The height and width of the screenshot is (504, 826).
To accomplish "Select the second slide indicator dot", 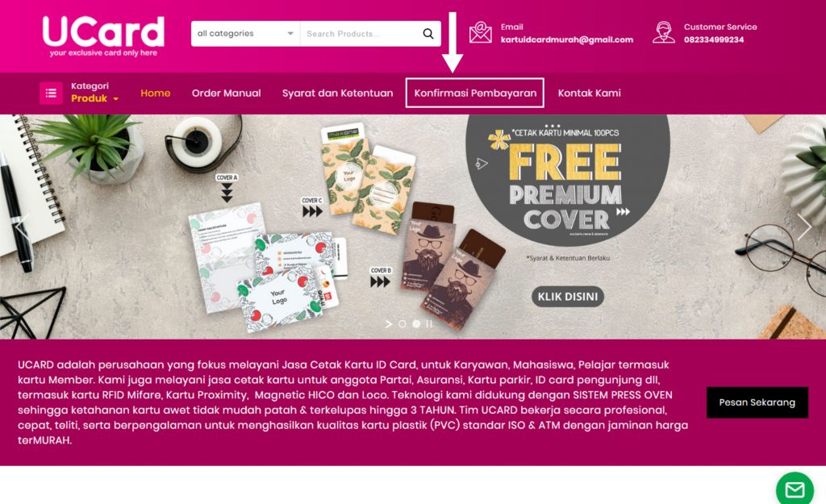I will pyautogui.click(x=416, y=324).
